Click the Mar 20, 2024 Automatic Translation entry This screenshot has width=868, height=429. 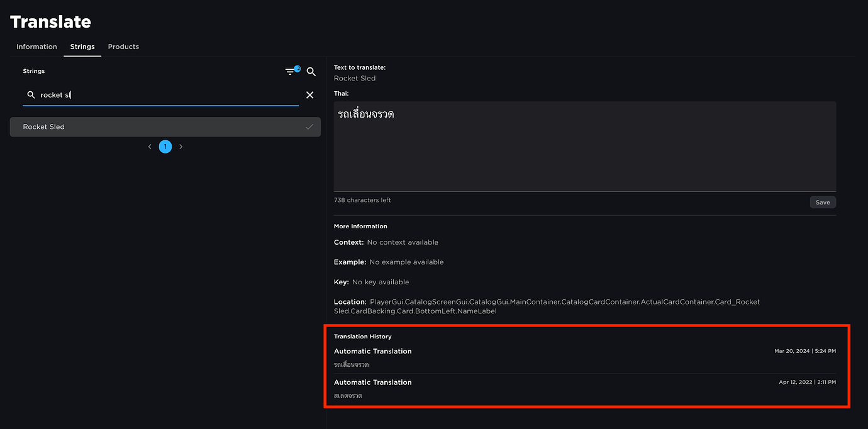(x=585, y=357)
